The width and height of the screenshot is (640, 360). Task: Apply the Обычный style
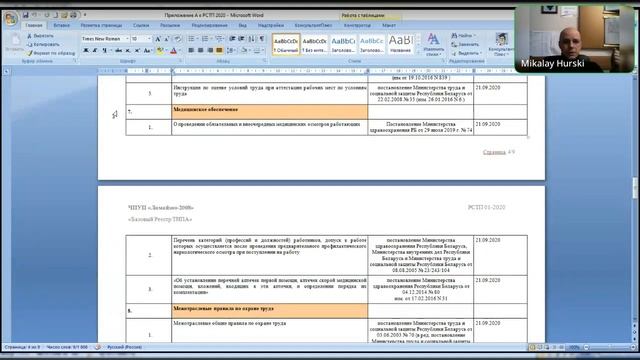[x=286, y=45]
